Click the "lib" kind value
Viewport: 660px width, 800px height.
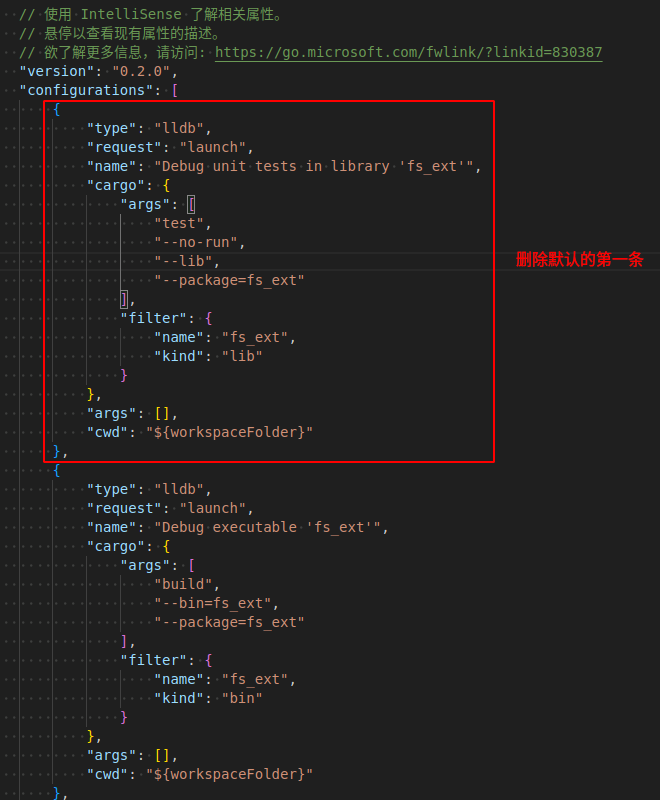tap(242, 356)
